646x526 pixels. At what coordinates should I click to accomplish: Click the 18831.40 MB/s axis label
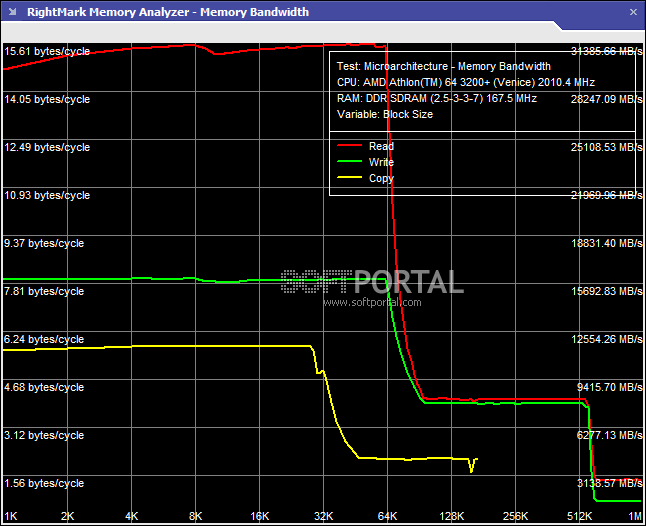606,243
